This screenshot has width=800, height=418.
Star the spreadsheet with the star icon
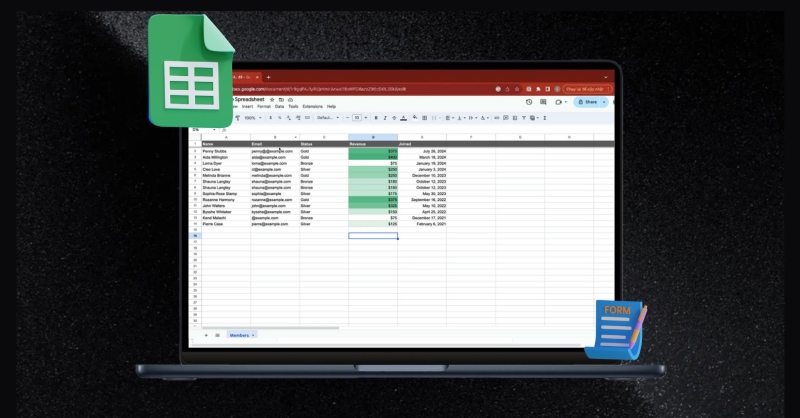pyautogui.click(x=272, y=100)
